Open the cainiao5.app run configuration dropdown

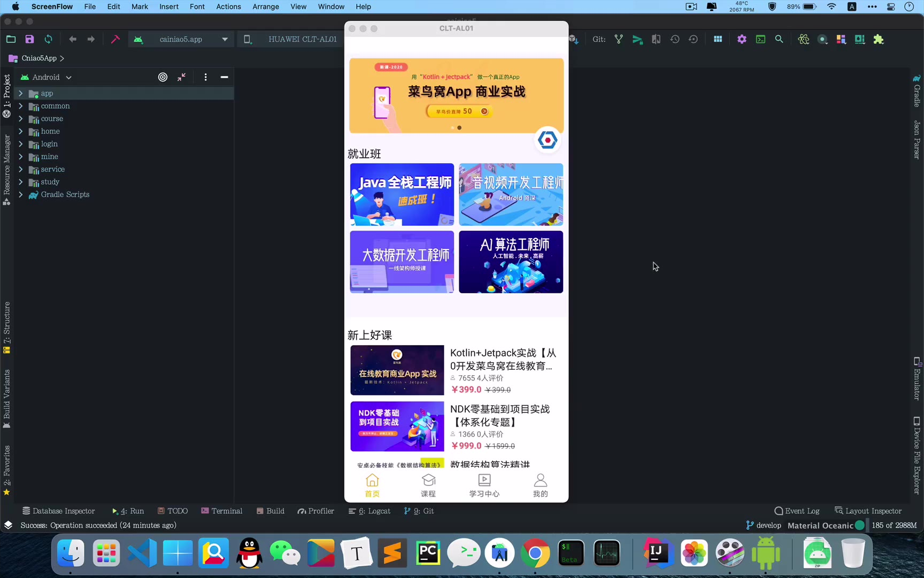[x=181, y=39]
